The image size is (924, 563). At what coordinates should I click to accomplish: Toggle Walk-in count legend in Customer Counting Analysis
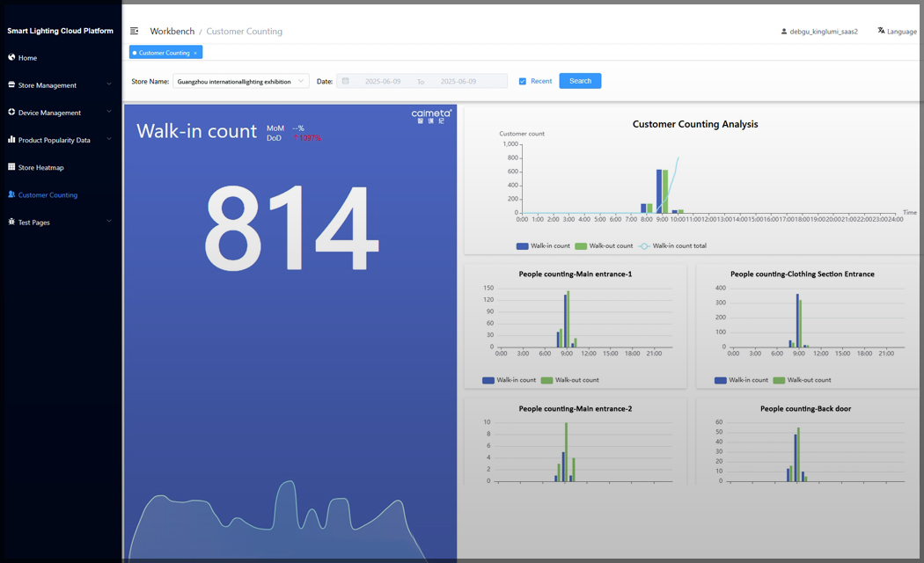click(543, 246)
